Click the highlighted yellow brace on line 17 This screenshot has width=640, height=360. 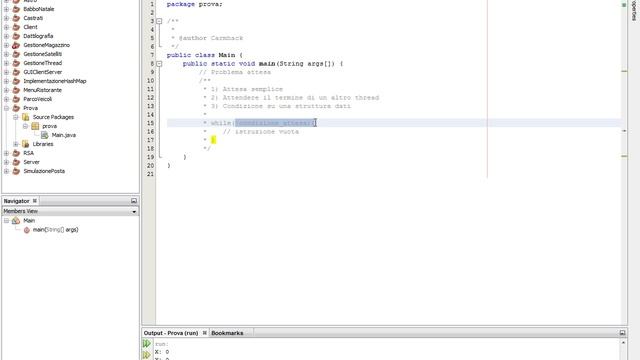coord(213,140)
